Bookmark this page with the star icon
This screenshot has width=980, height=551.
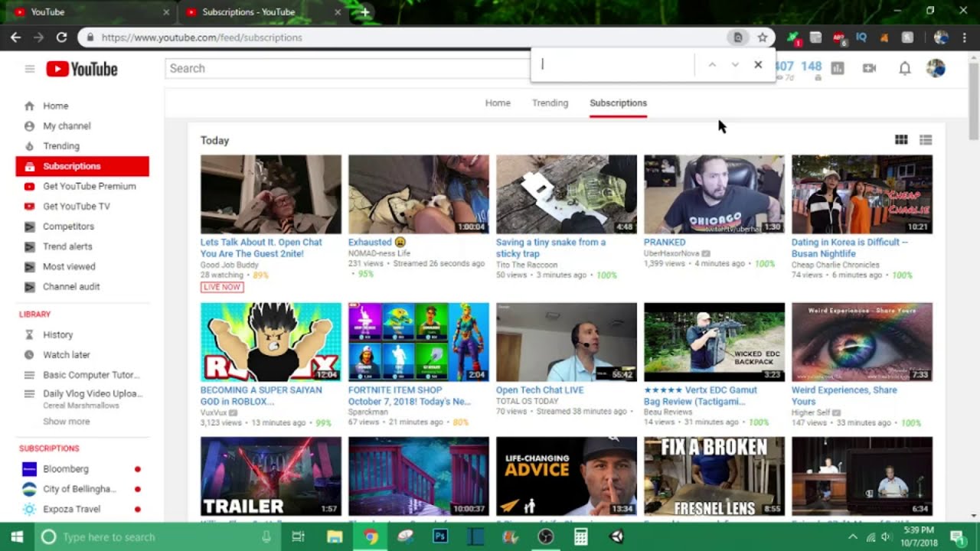tap(763, 37)
